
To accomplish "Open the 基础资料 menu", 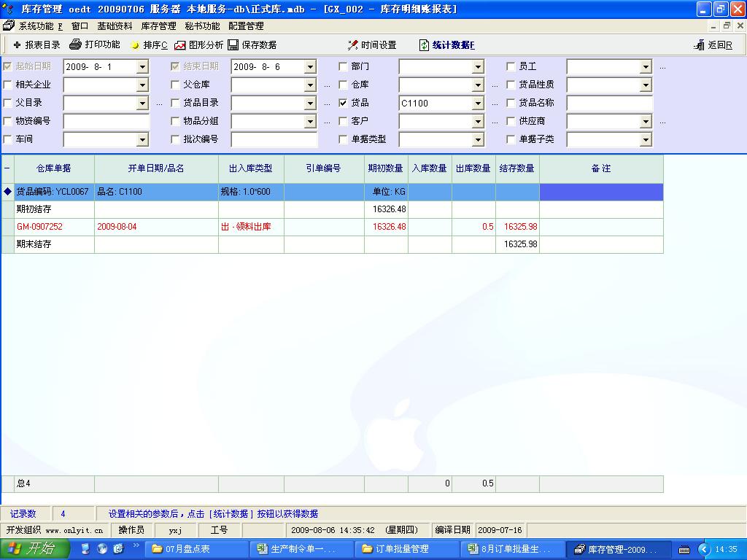I will [x=115, y=26].
